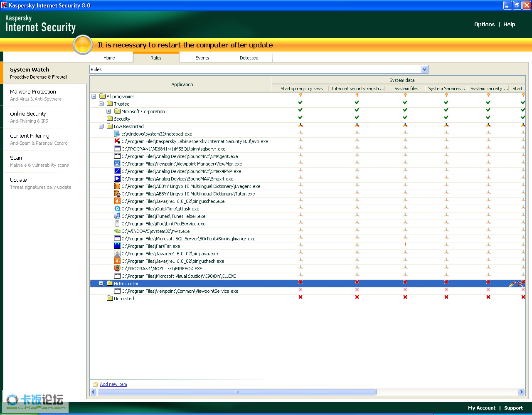
Task: Click the QuickTime qttask.exe icon
Action: 117,209
